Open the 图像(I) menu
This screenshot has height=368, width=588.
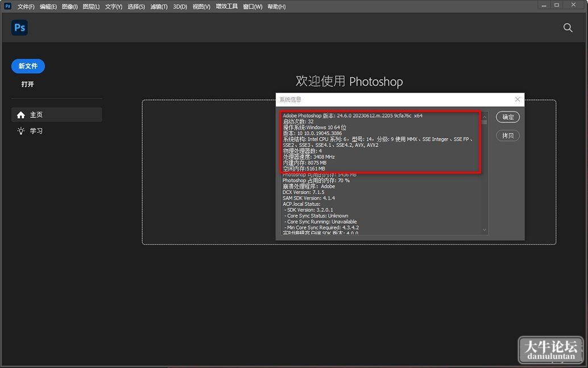click(70, 7)
